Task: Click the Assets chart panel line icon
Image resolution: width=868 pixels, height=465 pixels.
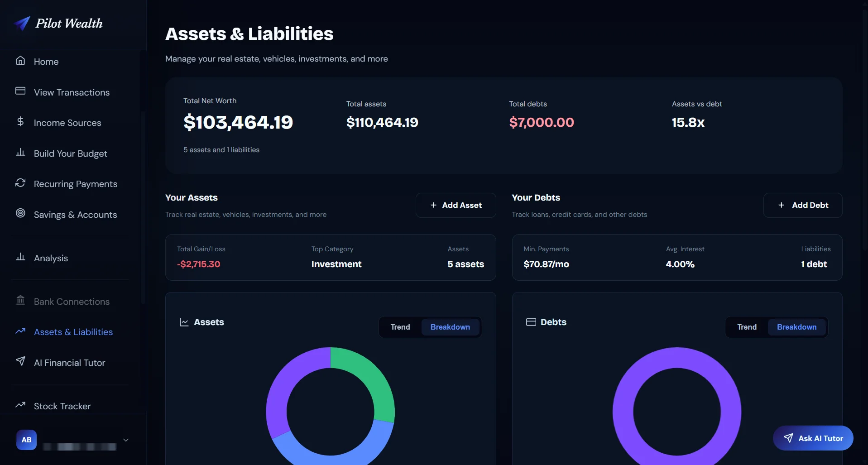Action: (184, 322)
